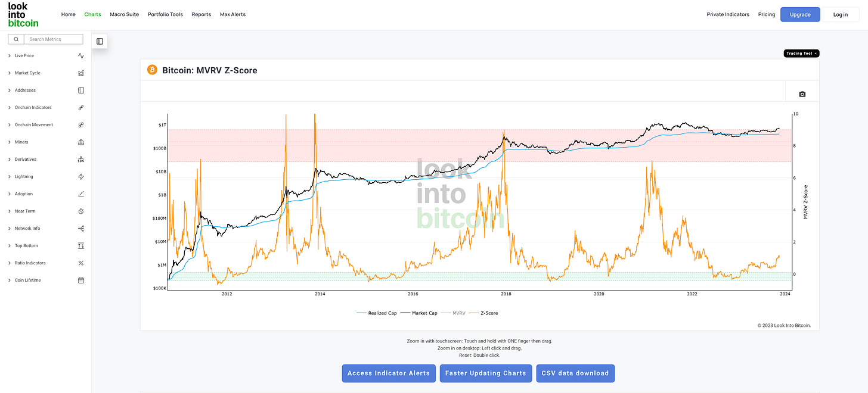The width and height of the screenshot is (868, 393).
Task: Focus the Search Metrics input field
Action: [x=54, y=39]
